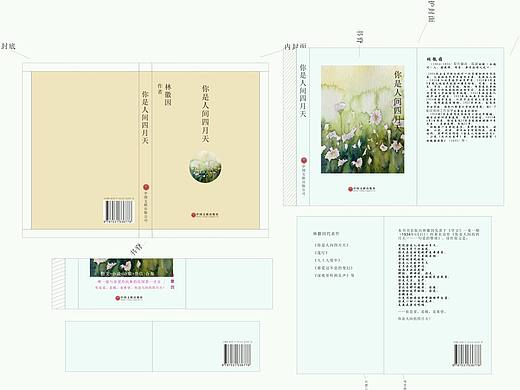Click the vertical title on the dust jacket spine
520x390 pixels.
point(303,90)
